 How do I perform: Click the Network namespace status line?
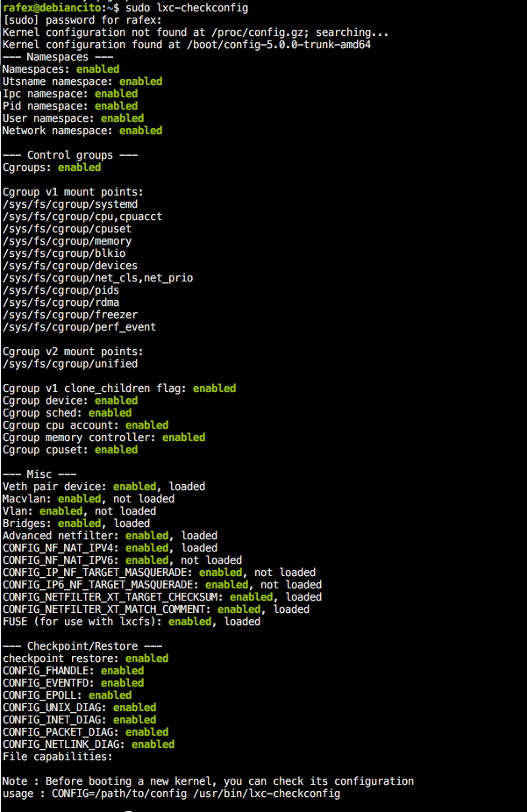click(82, 131)
